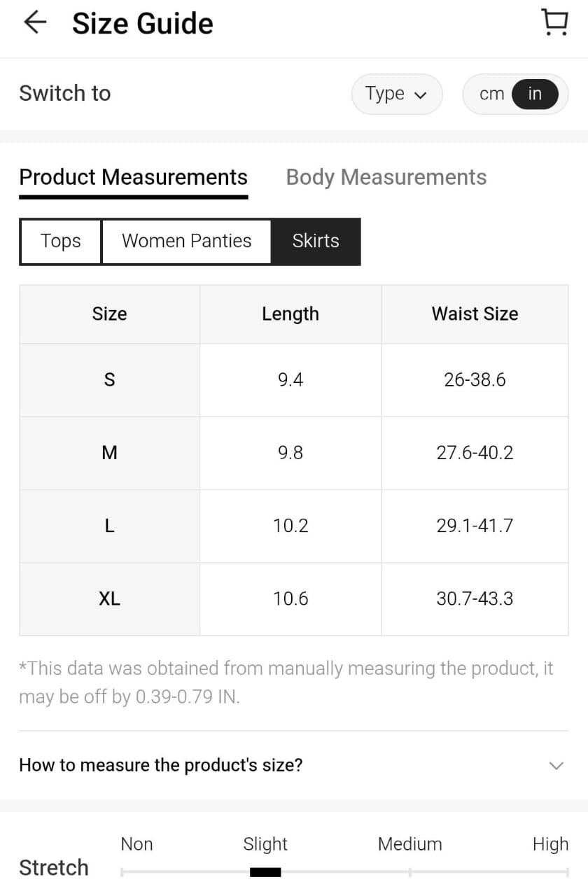Select the XL size row
The height and width of the screenshot is (896, 588).
tap(109, 599)
